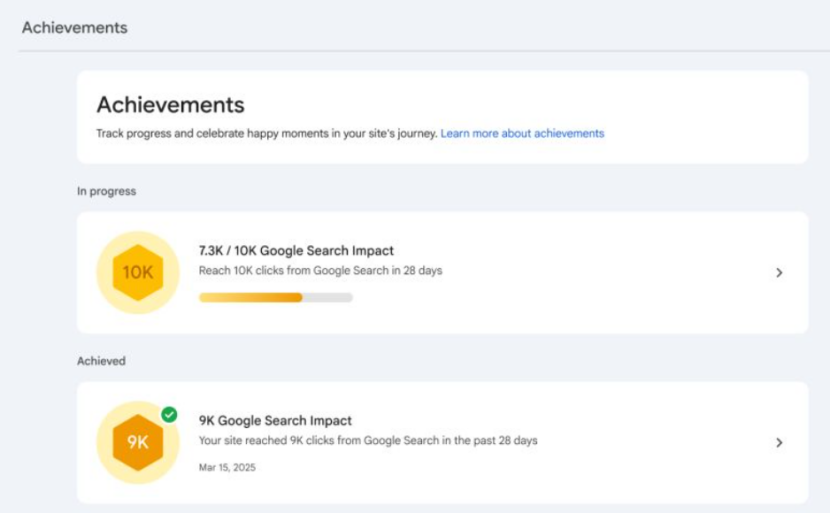Click the orange filled part of progress bar
Screen dimensions: 831x514
click(250, 297)
